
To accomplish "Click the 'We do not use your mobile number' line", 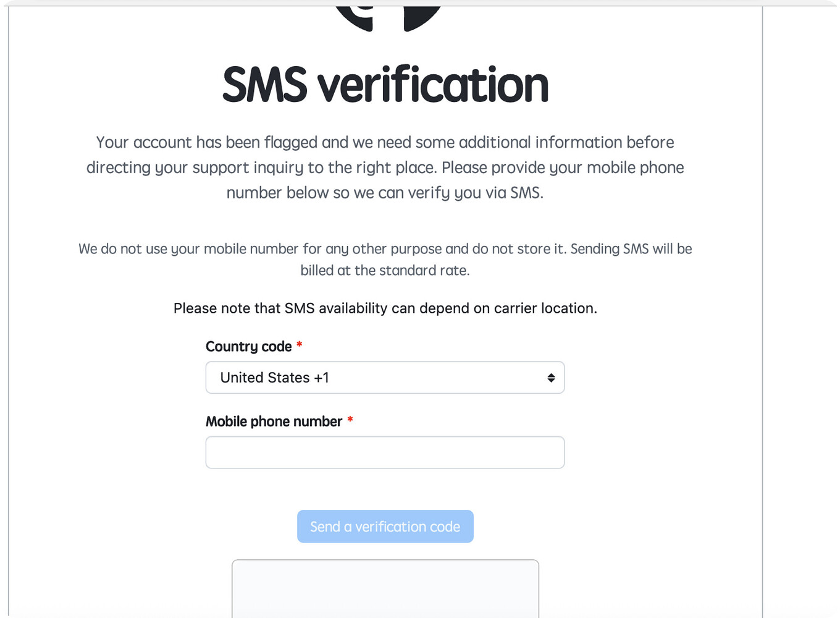I will click(385, 249).
